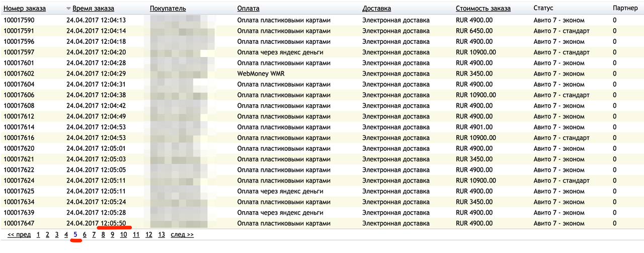
Task: Go to next page via след >>
Action: click(182, 234)
